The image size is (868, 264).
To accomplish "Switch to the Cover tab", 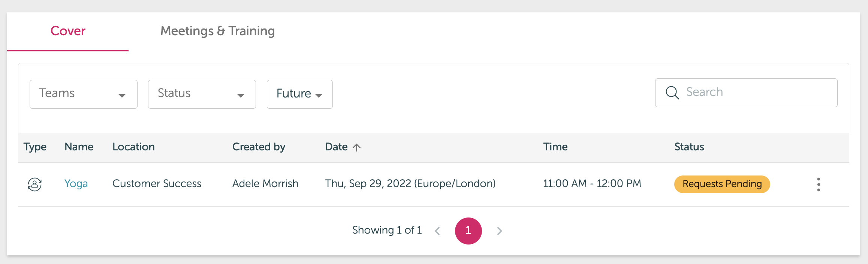I will [x=68, y=31].
